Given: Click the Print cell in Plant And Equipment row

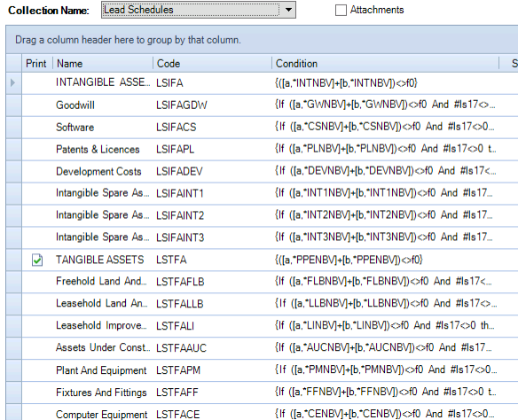Looking at the screenshot, I should click(x=37, y=370).
